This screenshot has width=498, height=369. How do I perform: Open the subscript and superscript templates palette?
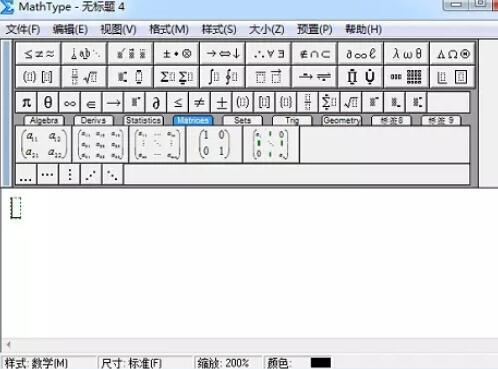[x=130, y=77]
